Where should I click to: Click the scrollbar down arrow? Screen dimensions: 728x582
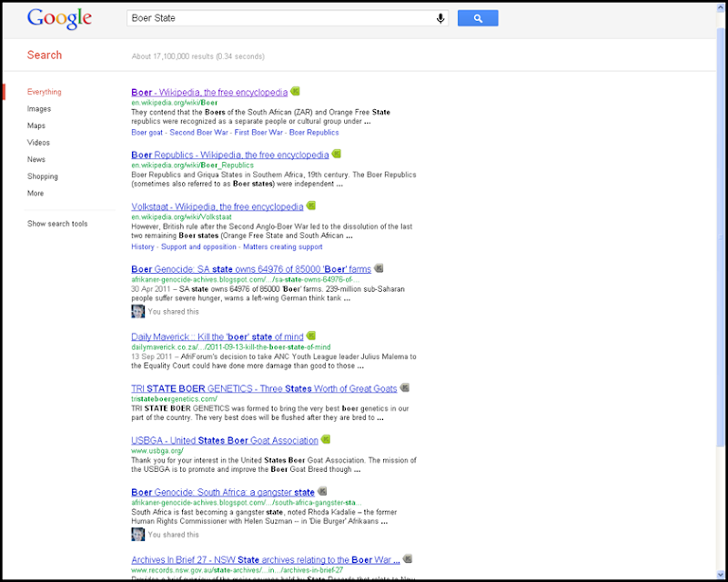tap(721, 575)
